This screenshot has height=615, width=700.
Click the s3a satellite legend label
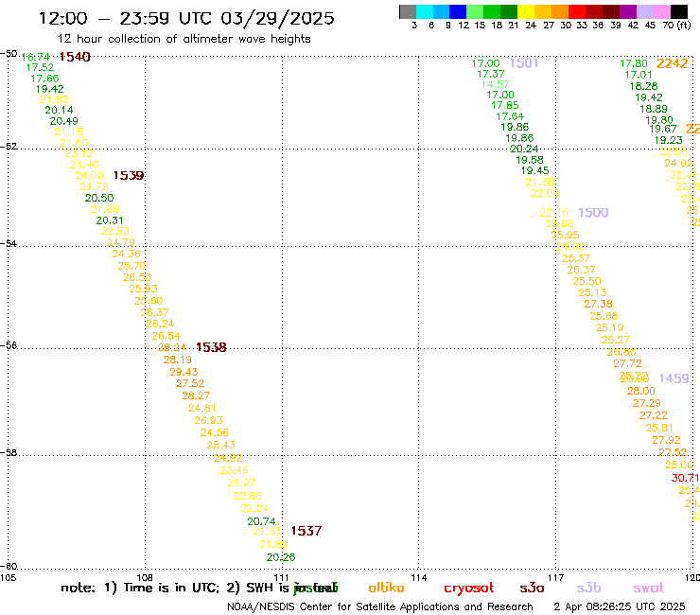(532, 589)
